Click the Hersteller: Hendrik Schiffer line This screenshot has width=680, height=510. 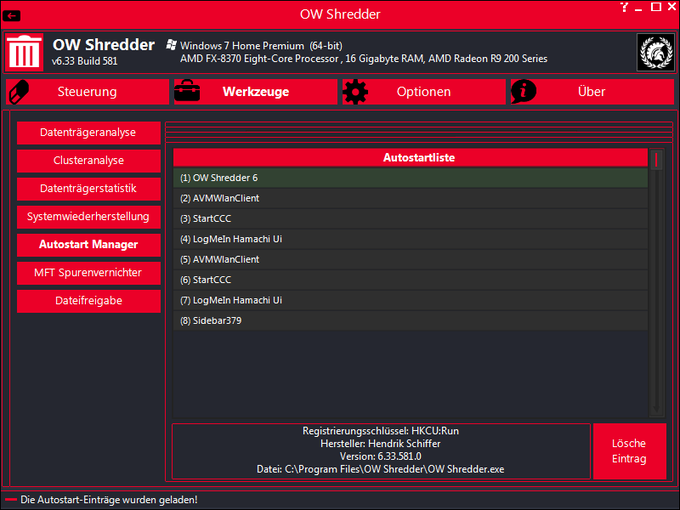(380, 444)
